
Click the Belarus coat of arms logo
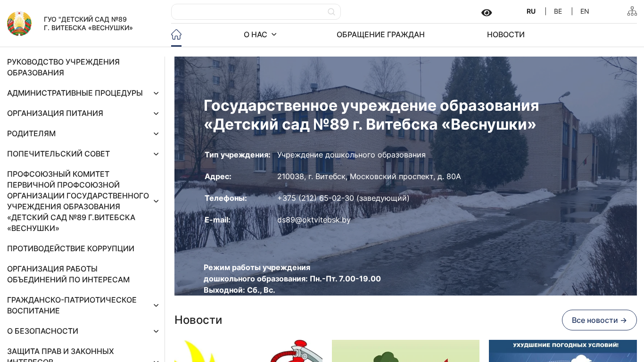pyautogui.click(x=19, y=24)
